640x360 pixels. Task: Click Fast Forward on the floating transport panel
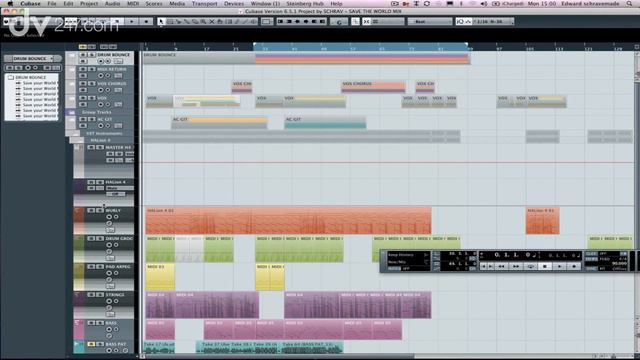click(516, 266)
